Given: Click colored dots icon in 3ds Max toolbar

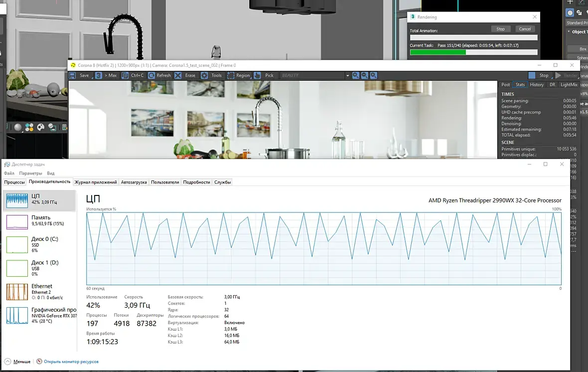Looking at the screenshot, I should coord(29,128).
